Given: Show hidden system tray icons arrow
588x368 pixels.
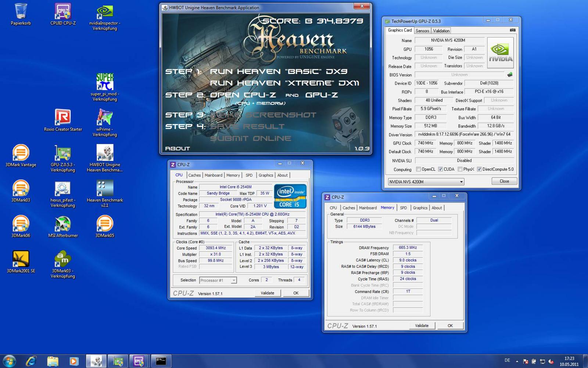Looking at the screenshot, I should pyautogui.click(x=517, y=361).
